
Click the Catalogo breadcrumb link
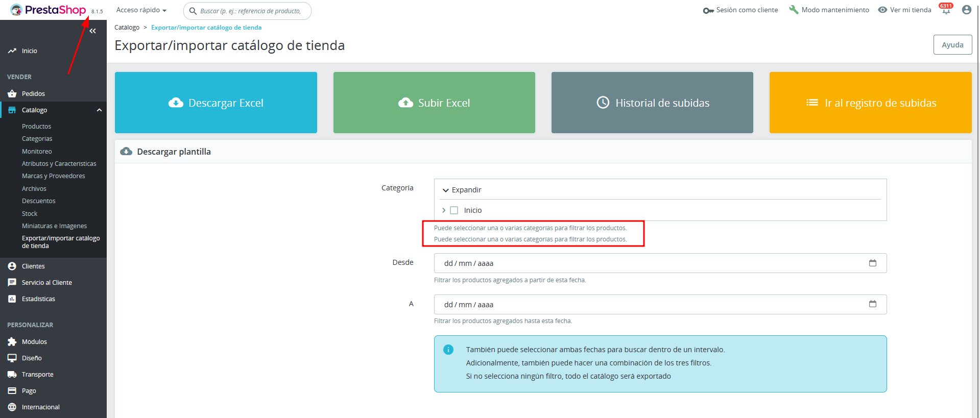coord(127,28)
